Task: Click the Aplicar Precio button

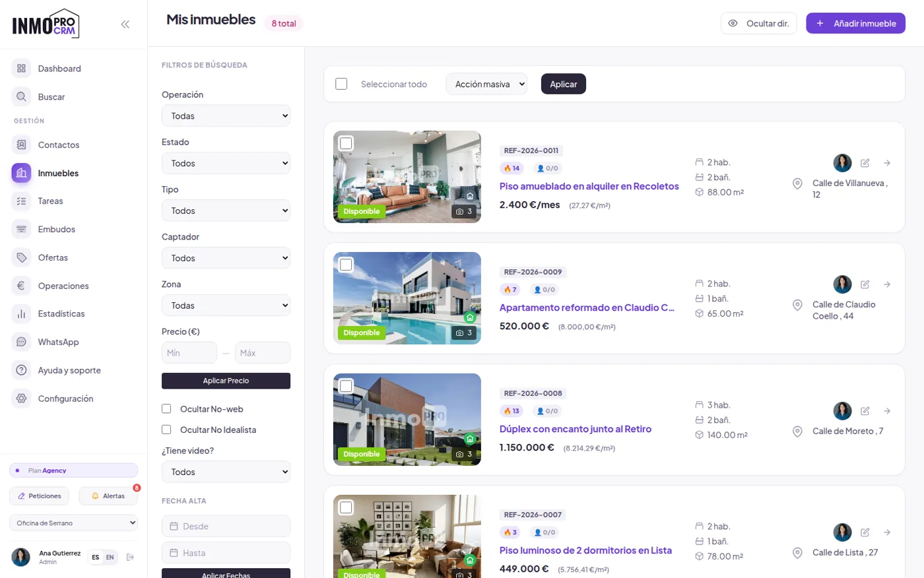Action: (226, 381)
